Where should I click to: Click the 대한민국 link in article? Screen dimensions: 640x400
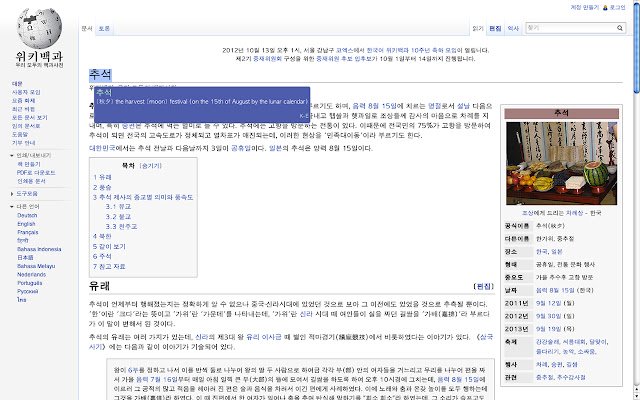[x=102, y=148]
